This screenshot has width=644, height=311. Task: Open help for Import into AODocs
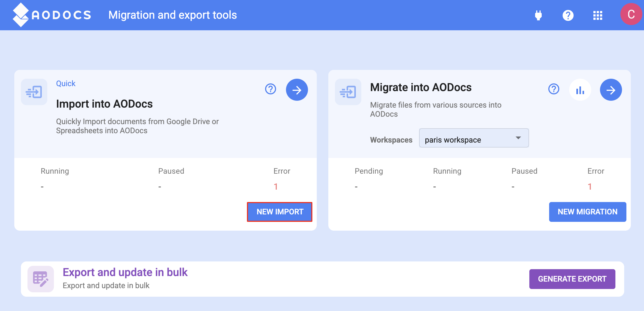click(271, 89)
